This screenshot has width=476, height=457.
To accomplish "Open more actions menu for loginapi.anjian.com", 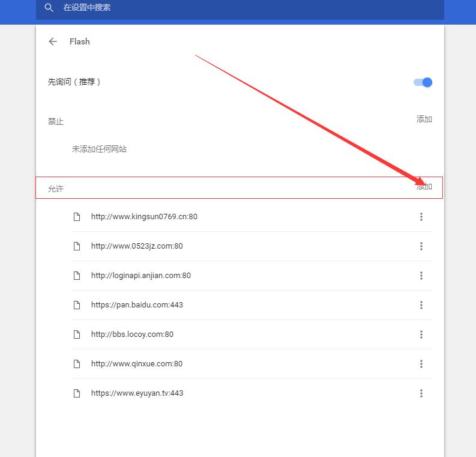I will pos(421,276).
